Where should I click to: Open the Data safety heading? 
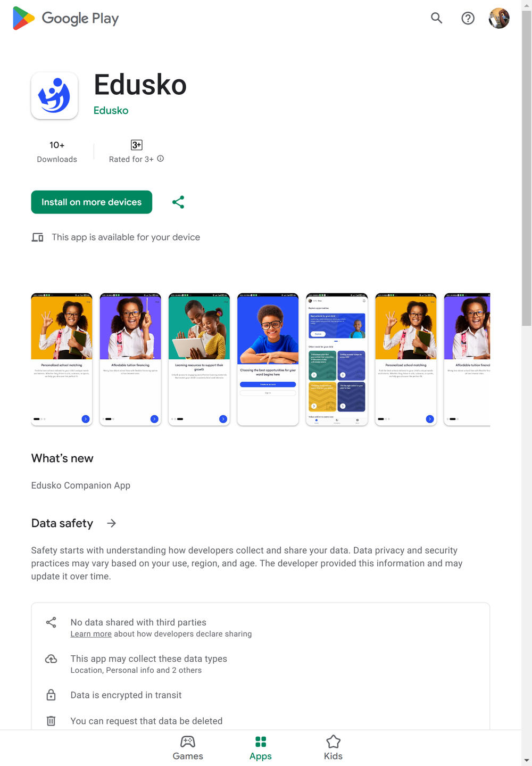(x=62, y=523)
